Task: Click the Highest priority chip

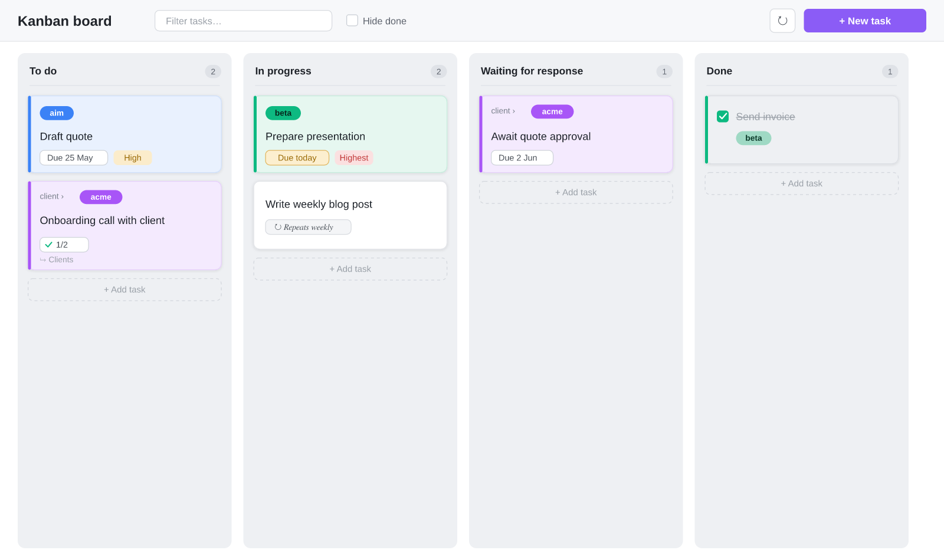Action: [354, 158]
